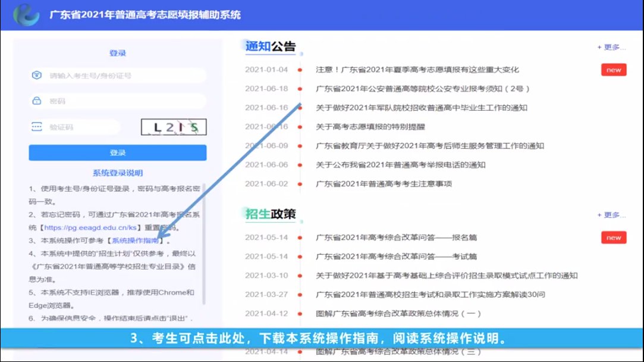Screen dimensions: 644x362
Task: Open the https://pg.eeagd.edu.cn/ks link
Action: click(90, 227)
